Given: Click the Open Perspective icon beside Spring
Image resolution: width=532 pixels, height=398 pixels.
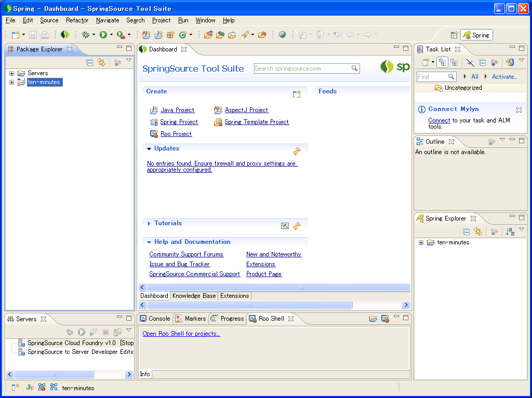Looking at the screenshot, I should tap(454, 35).
